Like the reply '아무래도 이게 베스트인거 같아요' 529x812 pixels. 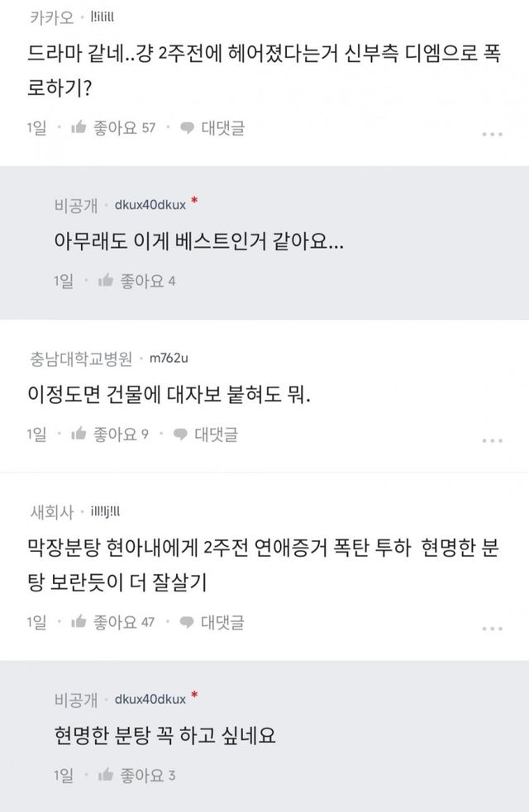[x=106, y=282]
